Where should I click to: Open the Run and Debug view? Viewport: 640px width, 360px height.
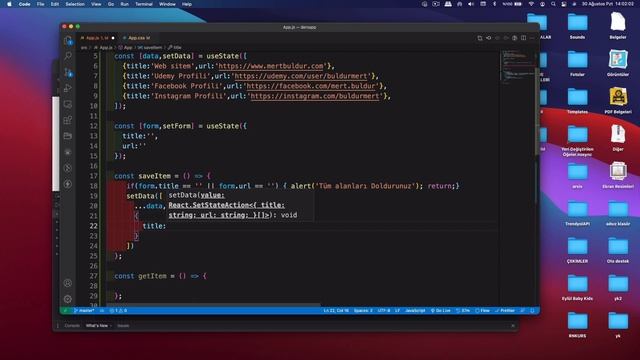(x=68, y=88)
